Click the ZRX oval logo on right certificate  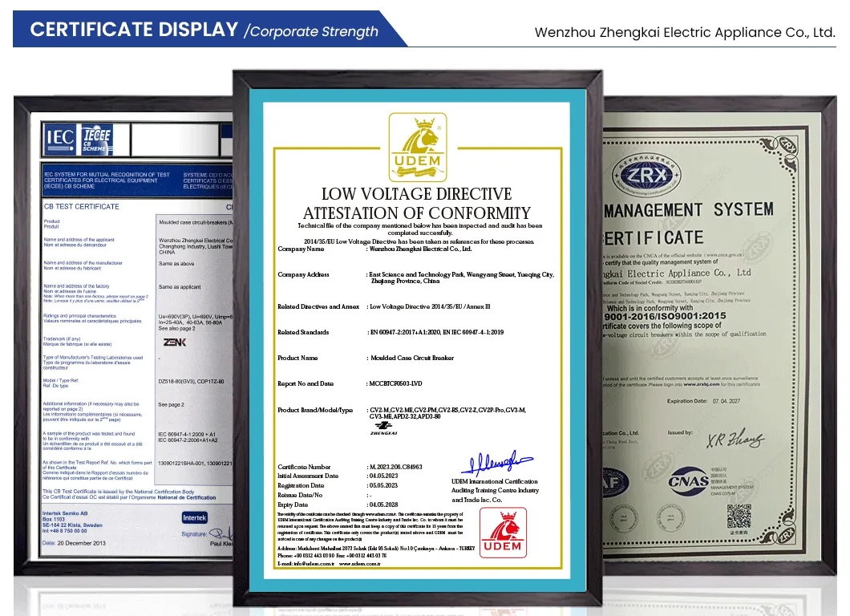(646, 175)
